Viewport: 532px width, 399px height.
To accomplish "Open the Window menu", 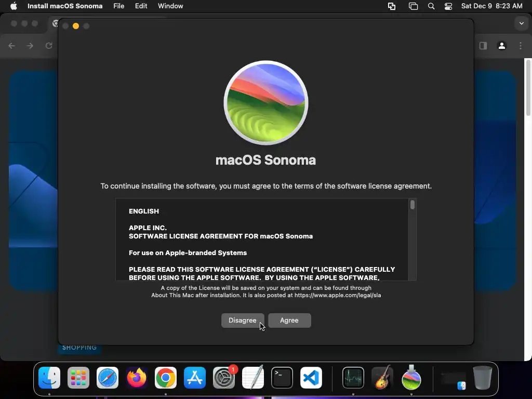I will 170,6.
